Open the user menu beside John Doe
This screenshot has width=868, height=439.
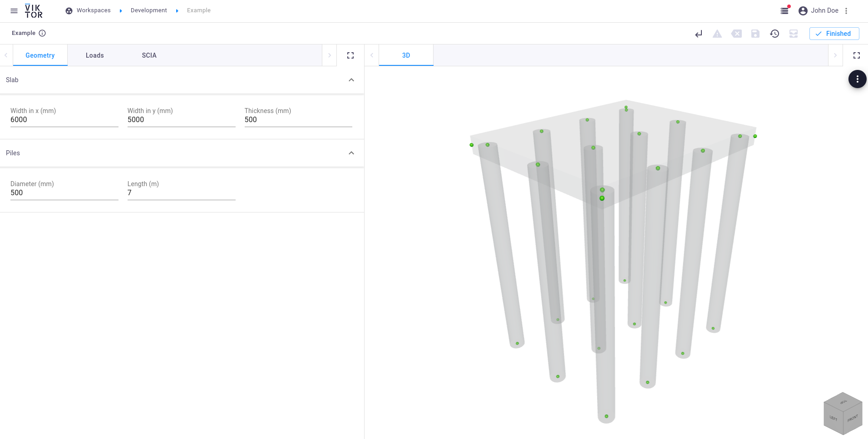[846, 11]
